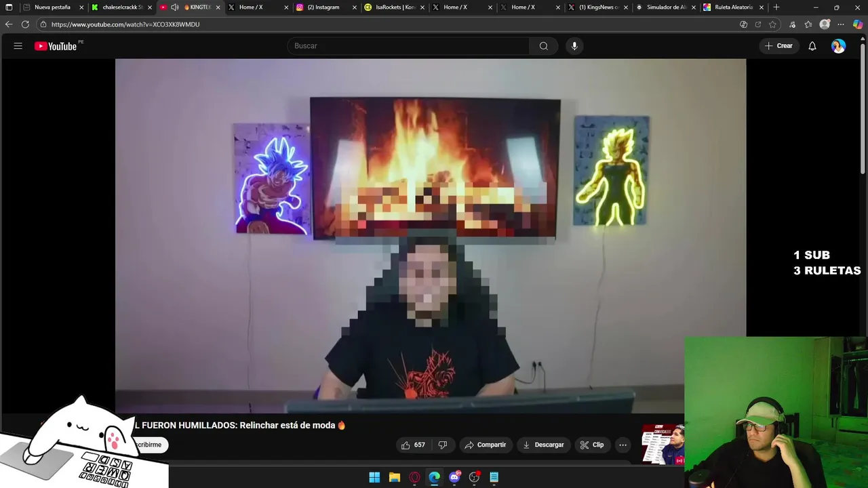Screen dimensions: 868x488
Task: Open Opera browser from the taskbar
Action: (414, 477)
